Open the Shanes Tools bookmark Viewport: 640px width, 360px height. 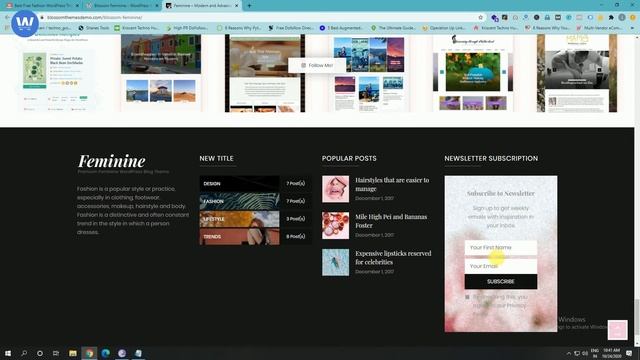[94, 28]
